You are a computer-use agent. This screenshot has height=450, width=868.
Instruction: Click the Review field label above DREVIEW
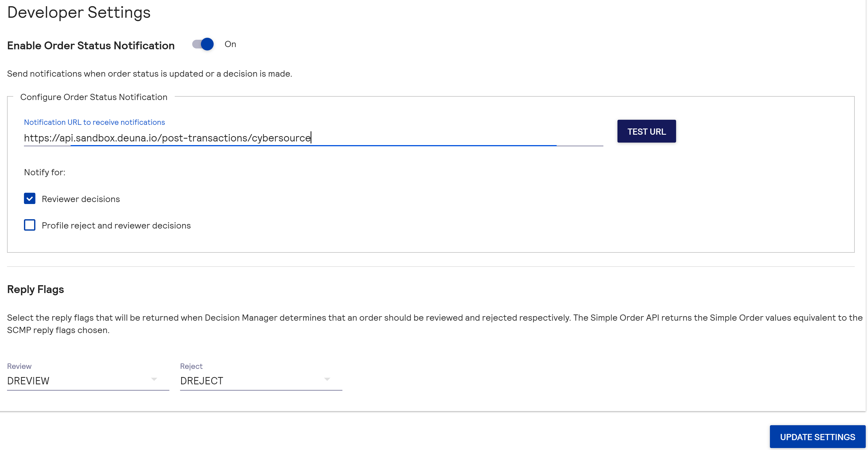19,366
